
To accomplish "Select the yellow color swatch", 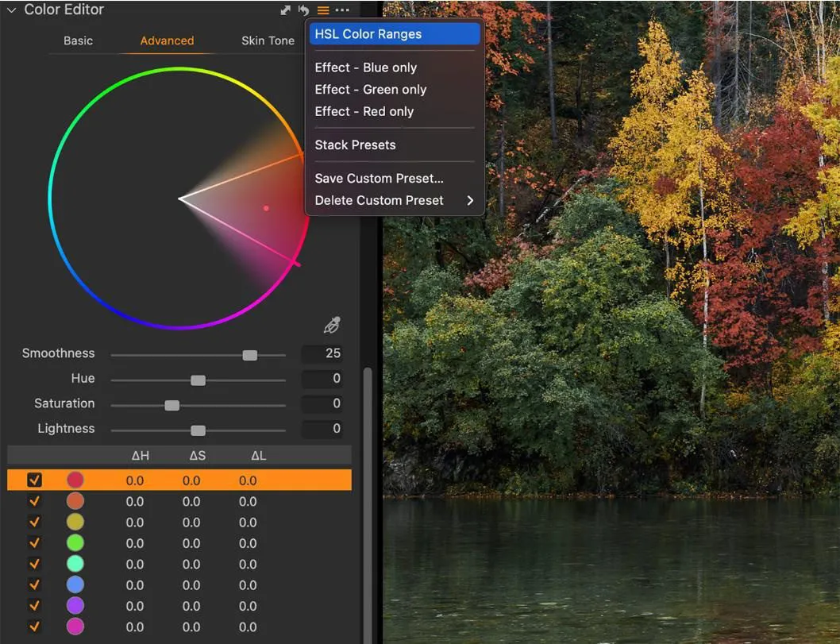I will (x=75, y=522).
